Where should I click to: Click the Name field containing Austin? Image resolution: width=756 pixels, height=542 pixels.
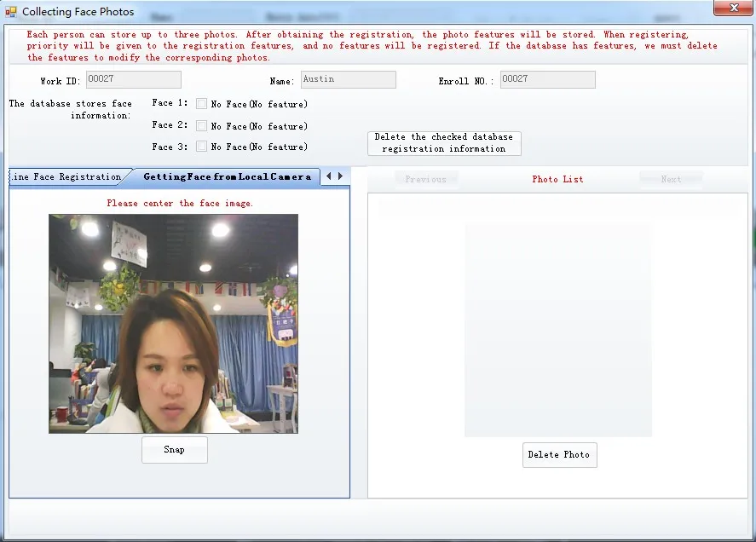[x=348, y=80]
